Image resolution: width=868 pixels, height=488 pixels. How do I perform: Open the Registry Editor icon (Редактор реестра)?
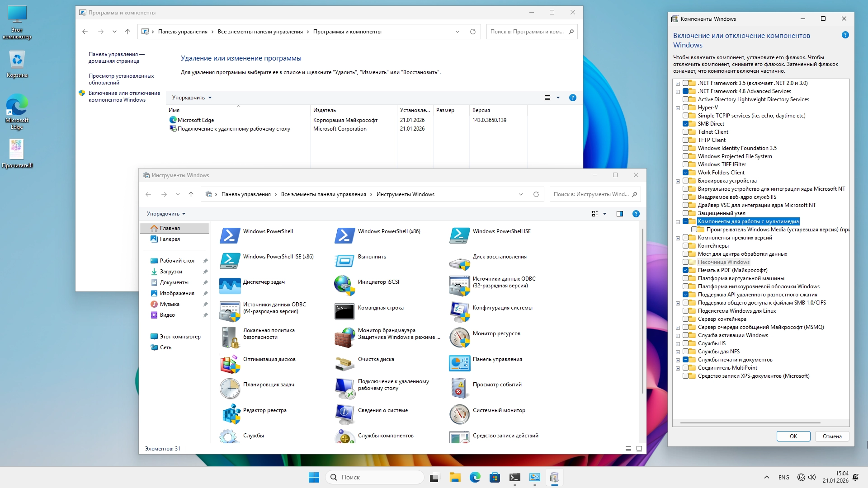(231, 413)
